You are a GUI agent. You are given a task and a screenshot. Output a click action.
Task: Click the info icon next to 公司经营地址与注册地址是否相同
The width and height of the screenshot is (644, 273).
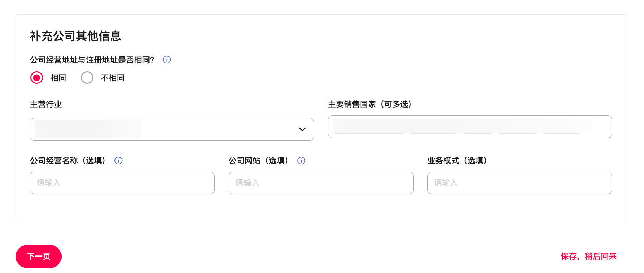(x=166, y=60)
